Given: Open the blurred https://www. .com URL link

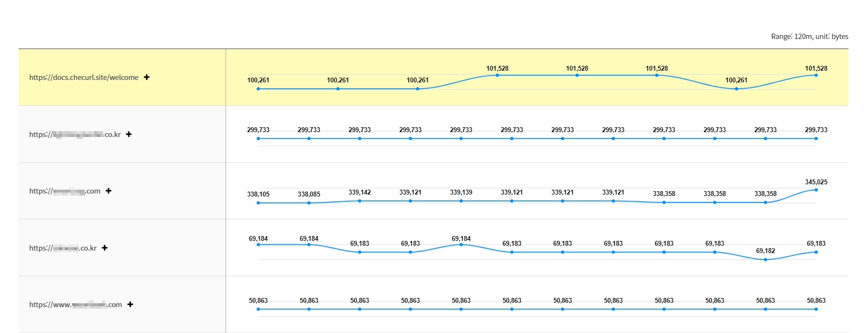Looking at the screenshot, I should 75,305.
